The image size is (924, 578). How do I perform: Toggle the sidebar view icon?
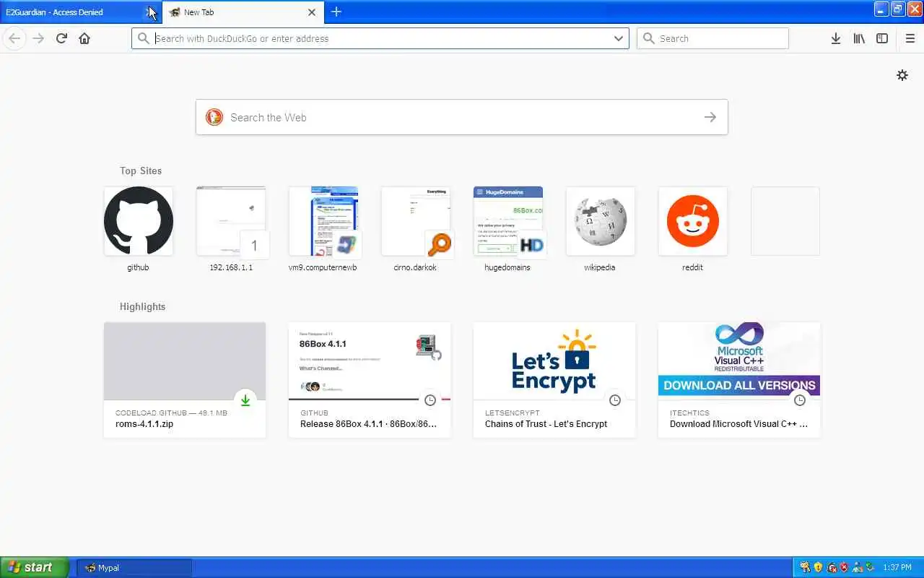click(882, 38)
